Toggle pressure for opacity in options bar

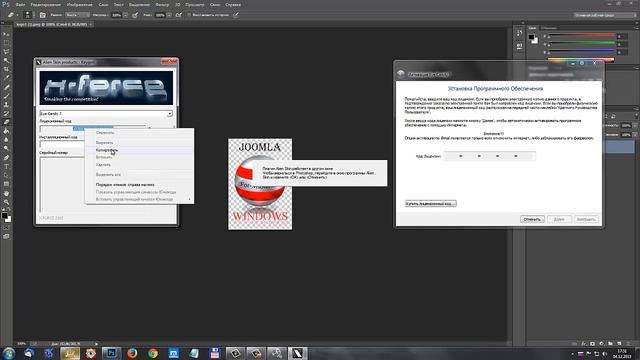coord(135,15)
